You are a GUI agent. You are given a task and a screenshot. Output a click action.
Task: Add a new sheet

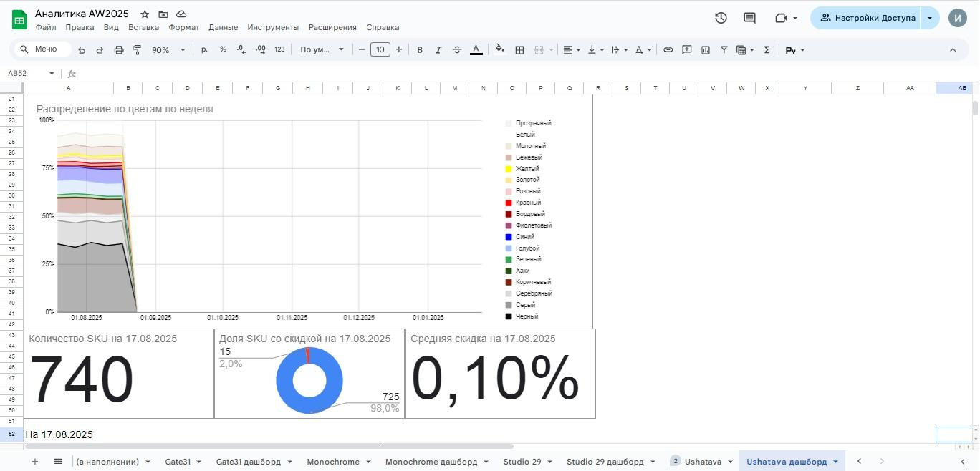(x=34, y=462)
